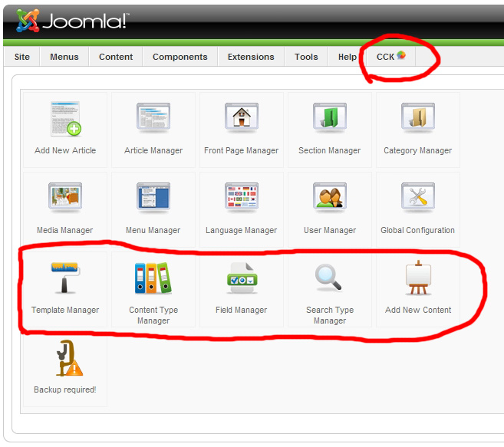Open the Field Manager form icon
Viewport: 504px width, 447px height.
click(242, 278)
